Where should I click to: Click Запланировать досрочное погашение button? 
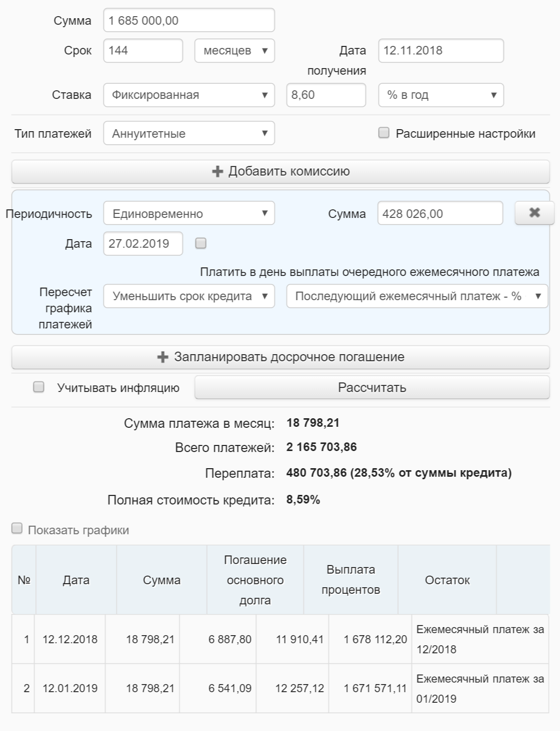[280, 357]
